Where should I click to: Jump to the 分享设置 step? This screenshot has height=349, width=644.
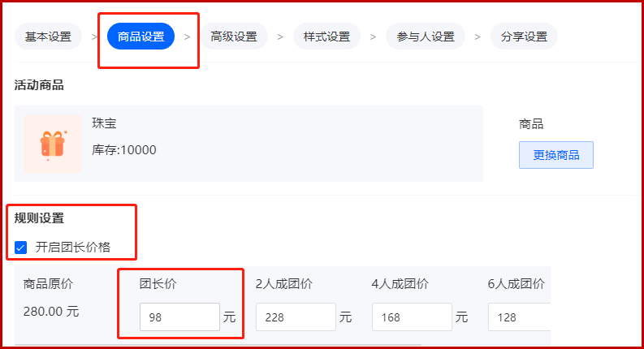(524, 37)
